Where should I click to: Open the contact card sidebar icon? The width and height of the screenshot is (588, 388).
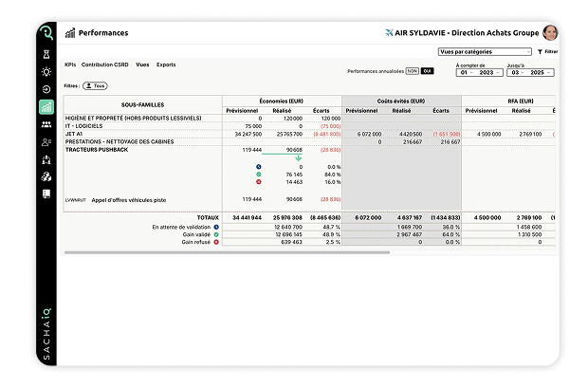click(46, 142)
